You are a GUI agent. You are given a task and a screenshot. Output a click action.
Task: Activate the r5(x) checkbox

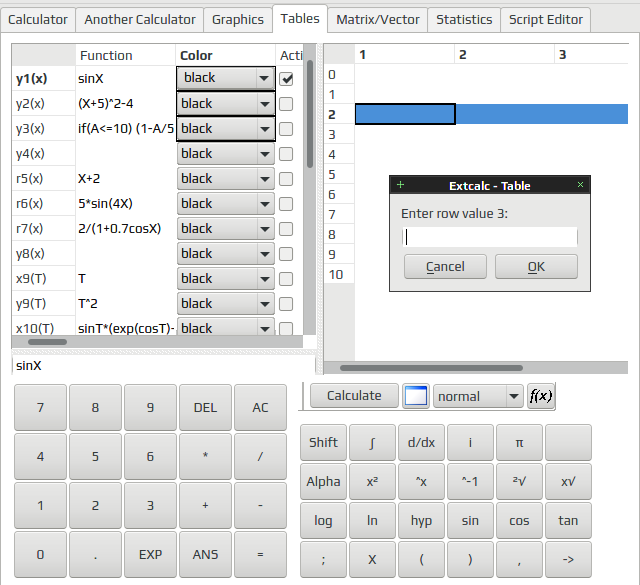(286, 179)
